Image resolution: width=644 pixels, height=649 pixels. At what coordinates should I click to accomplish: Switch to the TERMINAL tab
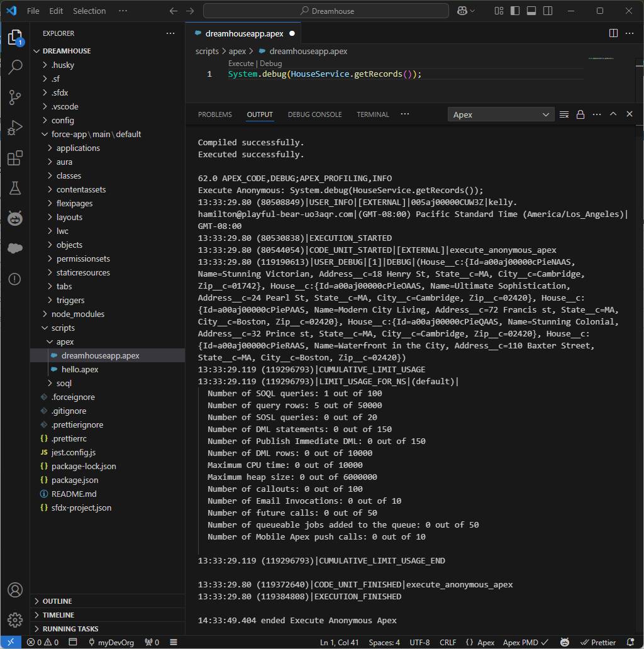373,114
